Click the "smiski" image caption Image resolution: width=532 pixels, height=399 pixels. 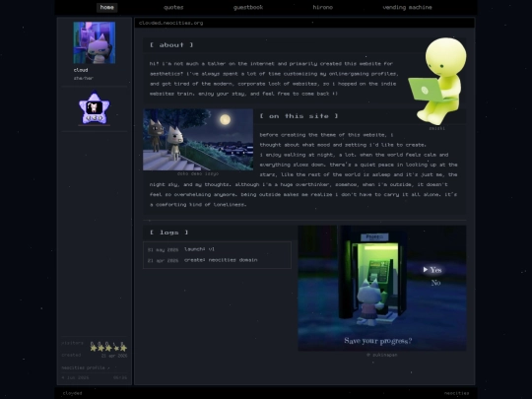pos(437,128)
